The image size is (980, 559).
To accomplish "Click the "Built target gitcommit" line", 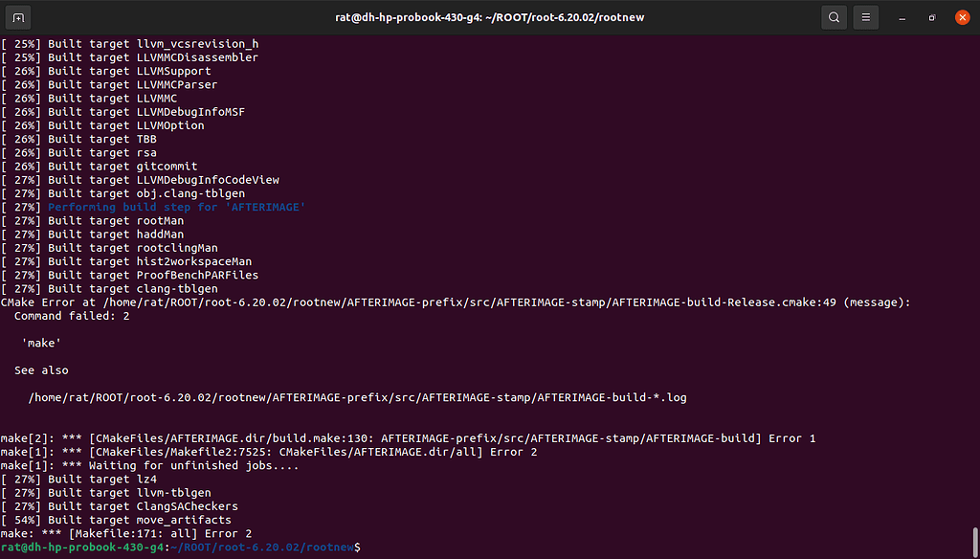I will click(99, 167).
